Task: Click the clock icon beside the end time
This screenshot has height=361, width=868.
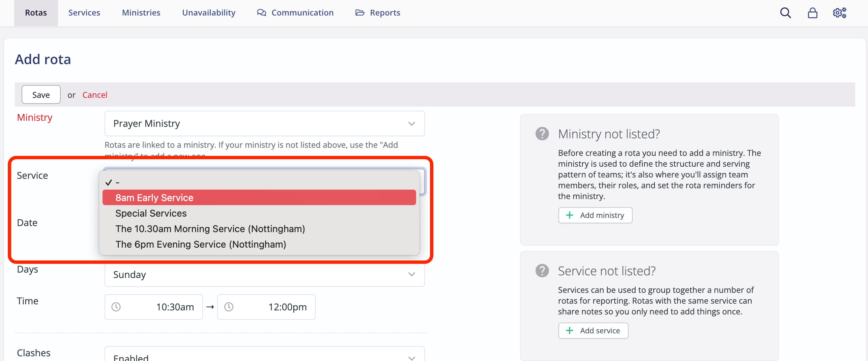Action: 229,307
